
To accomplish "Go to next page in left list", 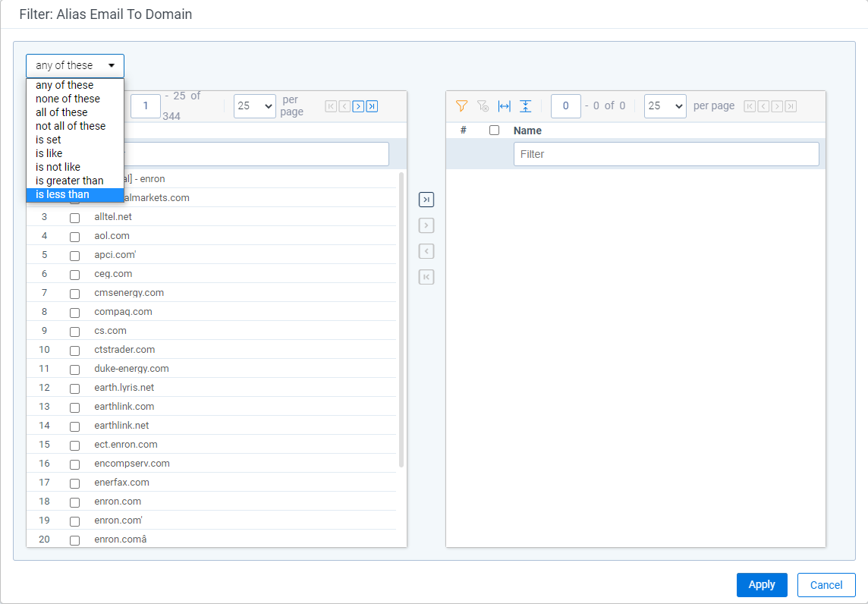I will click(x=358, y=106).
